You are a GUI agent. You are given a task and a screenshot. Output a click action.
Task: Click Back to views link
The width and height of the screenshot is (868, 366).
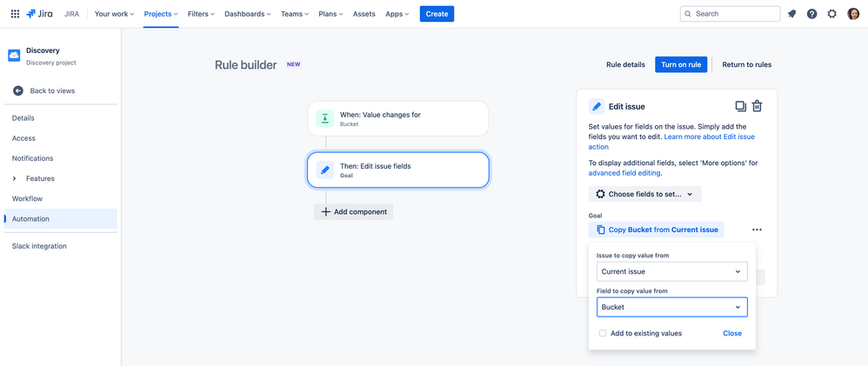click(x=52, y=90)
